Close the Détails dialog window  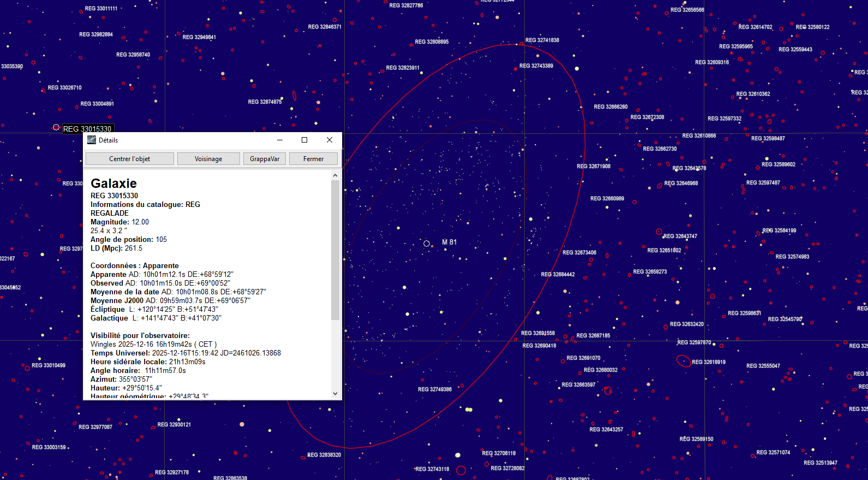click(330, 140)
